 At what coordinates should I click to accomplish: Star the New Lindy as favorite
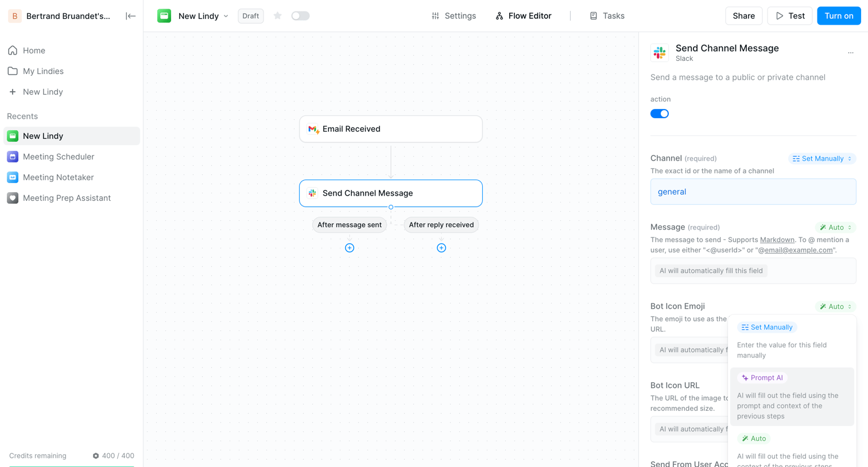coord(278,16)
